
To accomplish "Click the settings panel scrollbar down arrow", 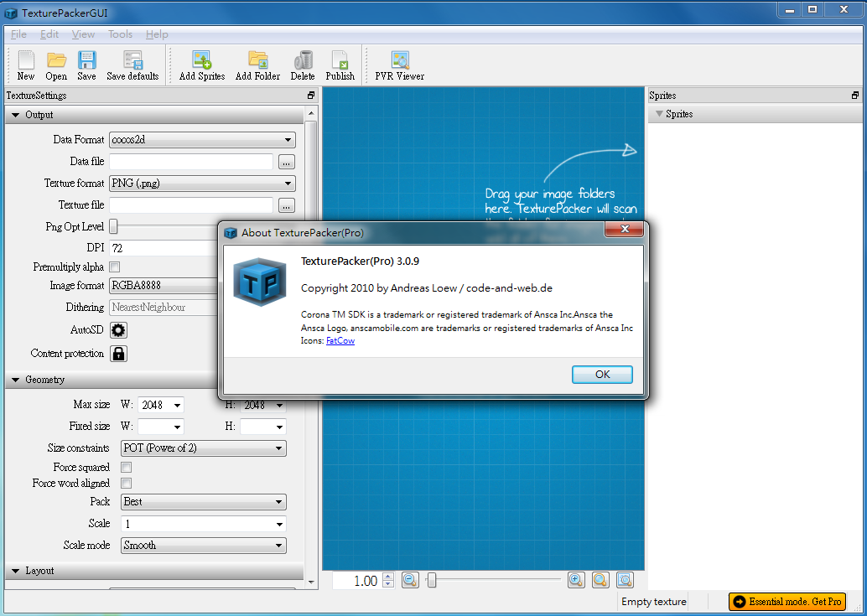I will click(x=311, y=582).
